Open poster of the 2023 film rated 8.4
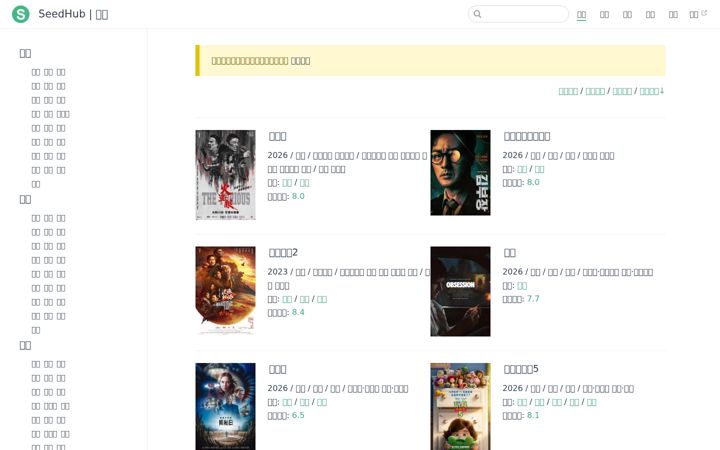Viewport: 720px width, 450px height. [x=225, y=290]
